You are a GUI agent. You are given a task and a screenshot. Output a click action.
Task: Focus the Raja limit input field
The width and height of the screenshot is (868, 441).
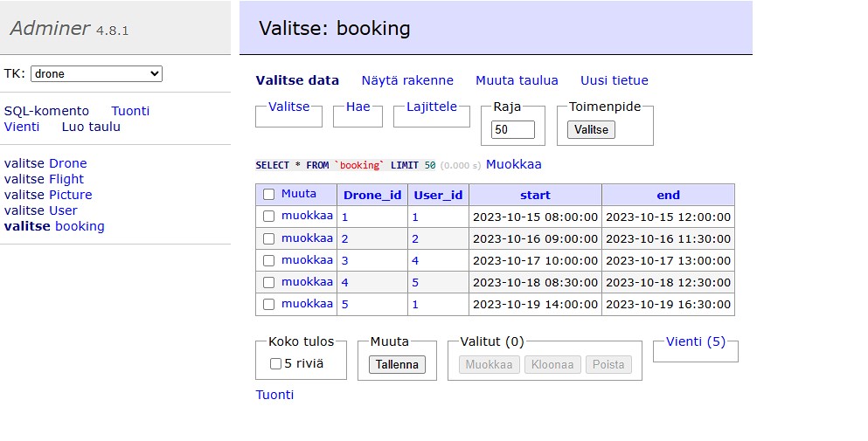513,129
